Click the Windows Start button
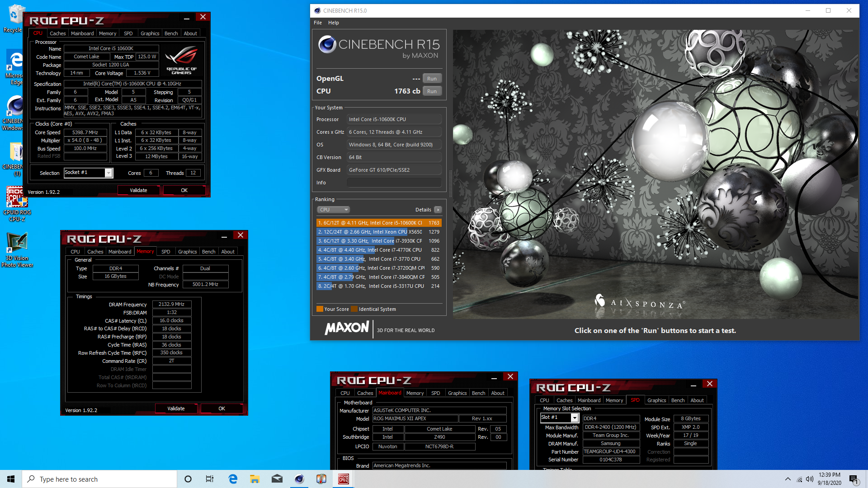 click(x=11, y=479)
